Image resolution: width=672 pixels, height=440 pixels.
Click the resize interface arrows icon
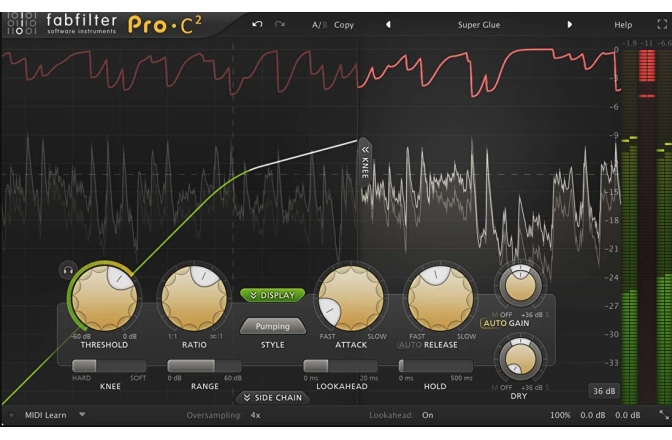tap(664, 415)
